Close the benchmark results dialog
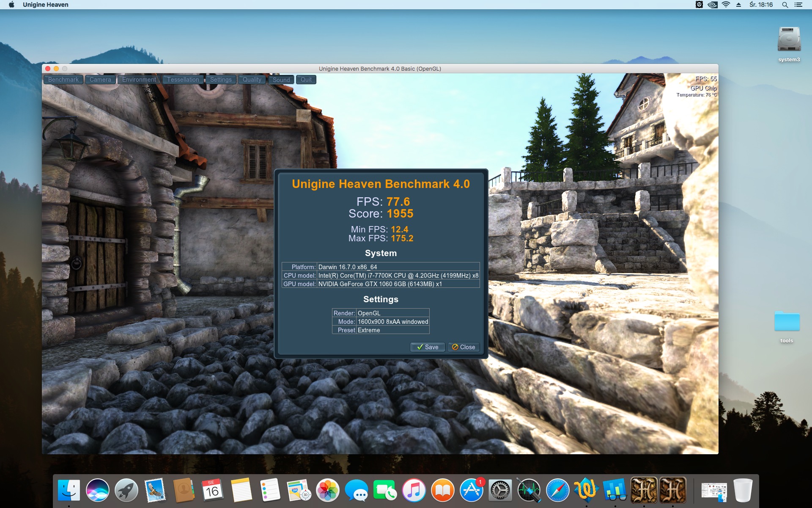This screenshot has height=508, width=812. [464, 347]
